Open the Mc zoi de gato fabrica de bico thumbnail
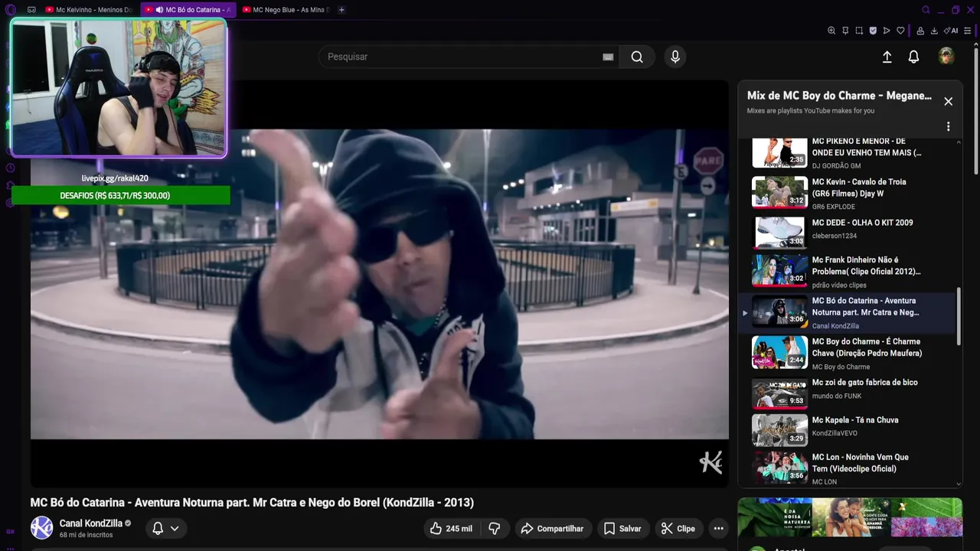The height and width of the screenshot is (551, 980). 779,393
